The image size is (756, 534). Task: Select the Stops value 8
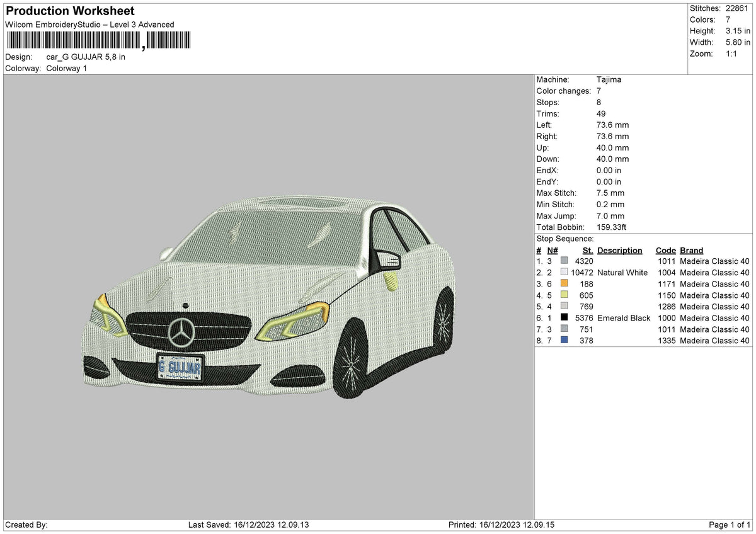[x=599, y=103]
